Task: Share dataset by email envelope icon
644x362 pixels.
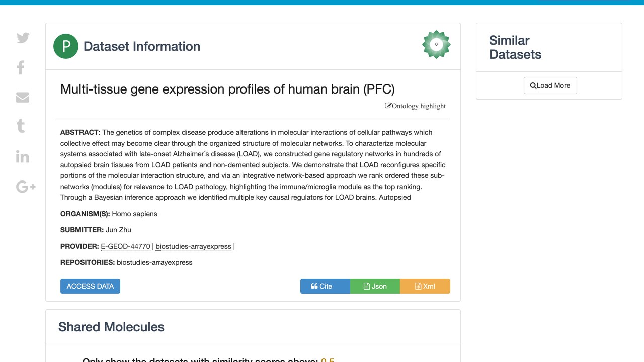Action: [x=23, y=97]
